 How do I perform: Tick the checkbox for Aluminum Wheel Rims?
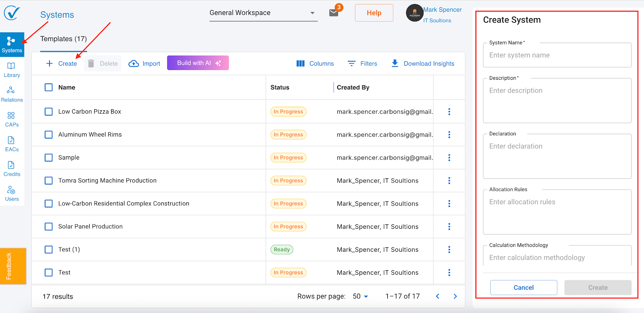click(49, 135)
